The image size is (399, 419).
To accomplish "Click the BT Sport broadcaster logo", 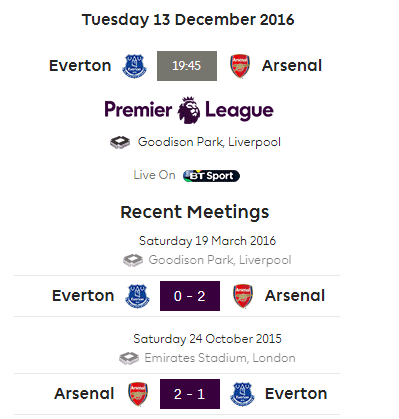I will (x=211, y=176).
